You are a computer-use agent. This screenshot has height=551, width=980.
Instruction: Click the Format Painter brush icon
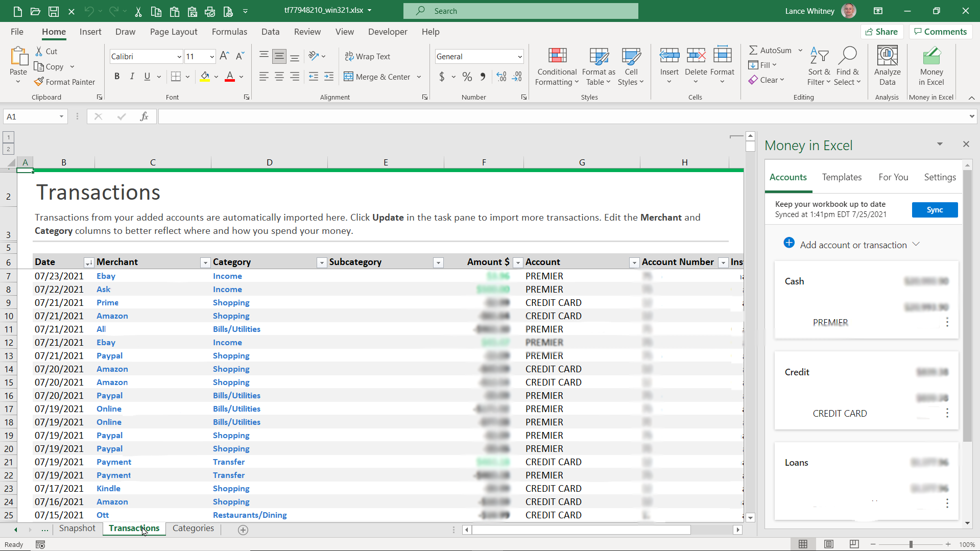[x=39, y=82]
